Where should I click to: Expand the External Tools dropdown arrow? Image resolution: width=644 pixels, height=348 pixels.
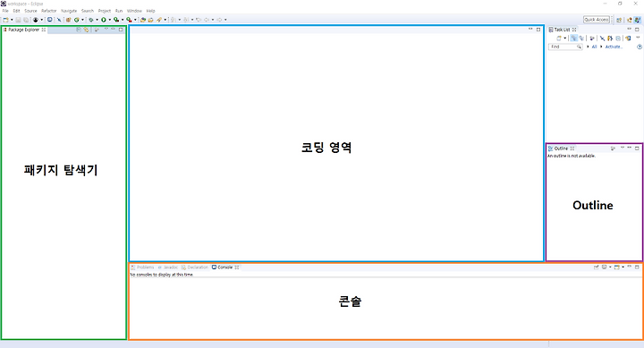(x=135, y=20)
